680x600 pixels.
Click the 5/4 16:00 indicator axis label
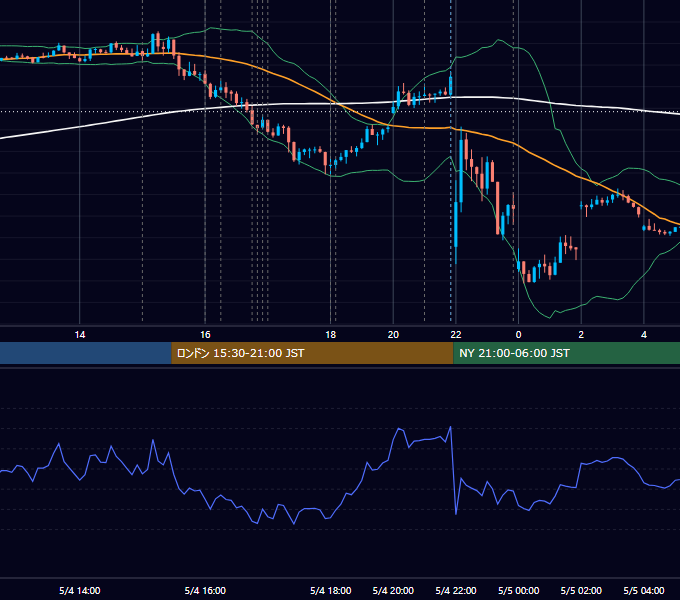pyautogui.click(x=205, y=591)
